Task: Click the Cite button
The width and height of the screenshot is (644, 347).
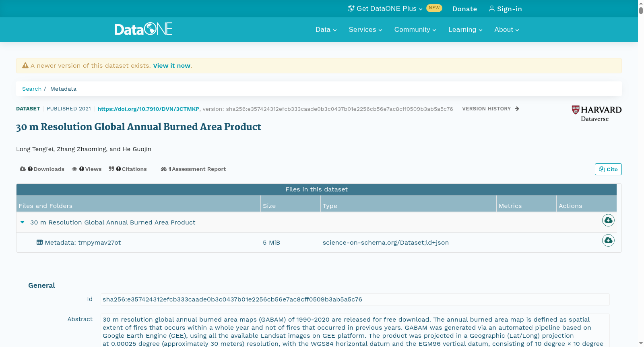Action: (608, 169)
